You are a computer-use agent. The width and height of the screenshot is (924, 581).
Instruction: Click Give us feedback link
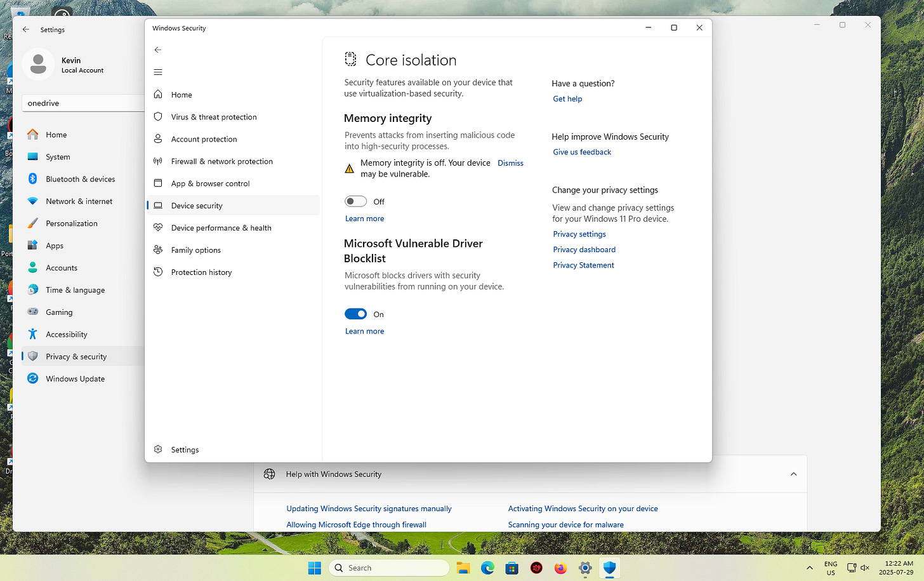click(582, 152)
